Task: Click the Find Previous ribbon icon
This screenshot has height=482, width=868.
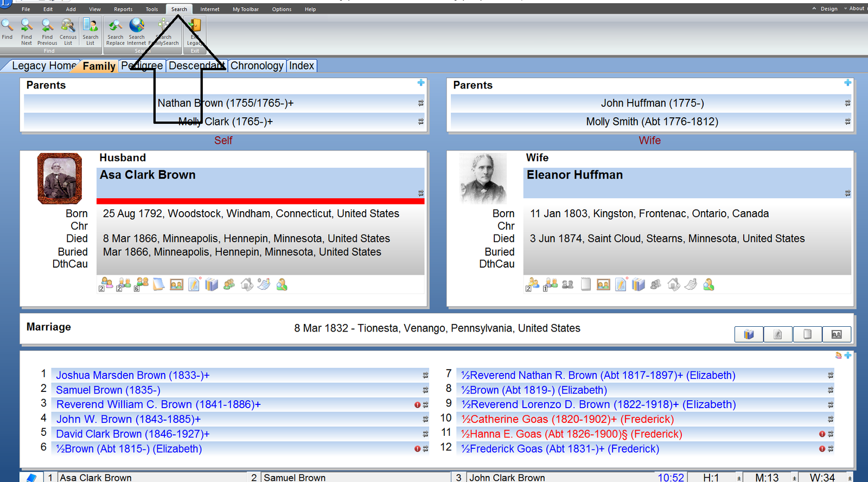Action: [47, 25]
